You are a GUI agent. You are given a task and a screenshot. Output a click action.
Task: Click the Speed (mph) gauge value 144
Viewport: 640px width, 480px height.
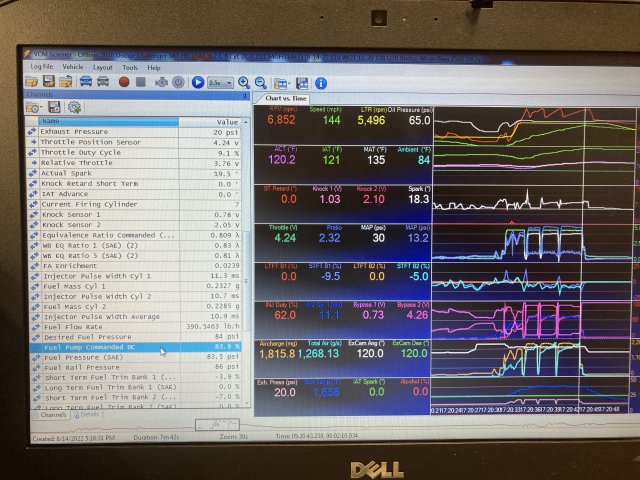[331, 120]
